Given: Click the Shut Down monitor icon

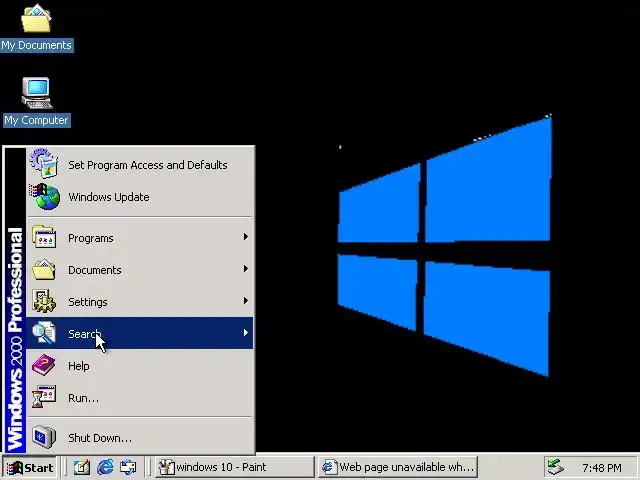Looking at the screenshot, I should coord(44,437).
